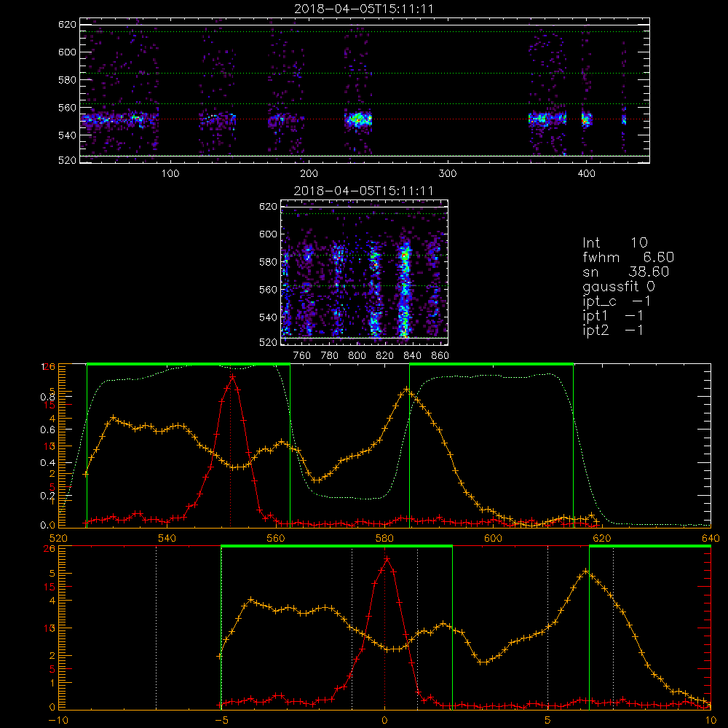728x728 pixels.
Task: Click the red dotted horizontal line in top spectrogram
Action: click(365, 119)
